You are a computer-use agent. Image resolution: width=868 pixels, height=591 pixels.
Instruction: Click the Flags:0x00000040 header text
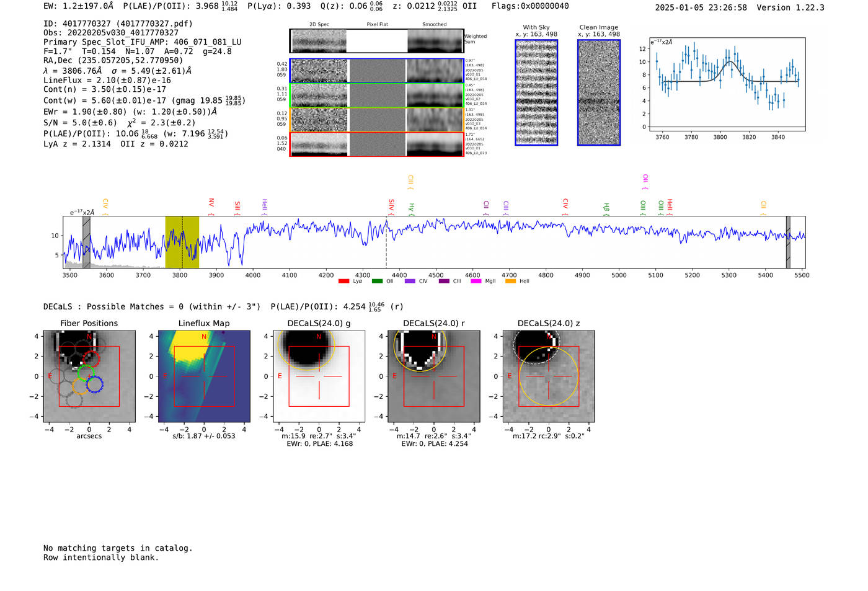click(x=530, y=6)
